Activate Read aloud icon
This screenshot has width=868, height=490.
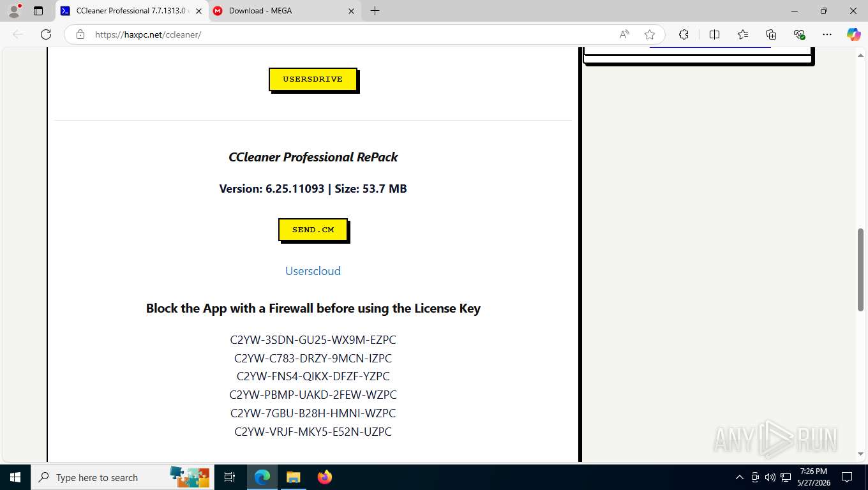(x=624, y=34)
